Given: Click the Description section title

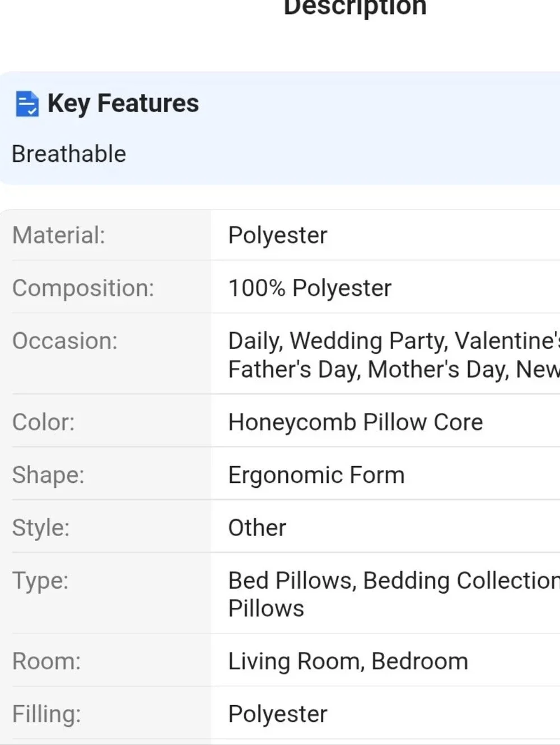Looking at the screenshot, I should click(355, 8).
